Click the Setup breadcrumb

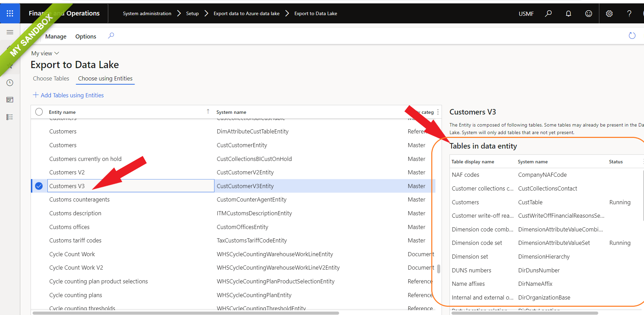pos(192,13)
